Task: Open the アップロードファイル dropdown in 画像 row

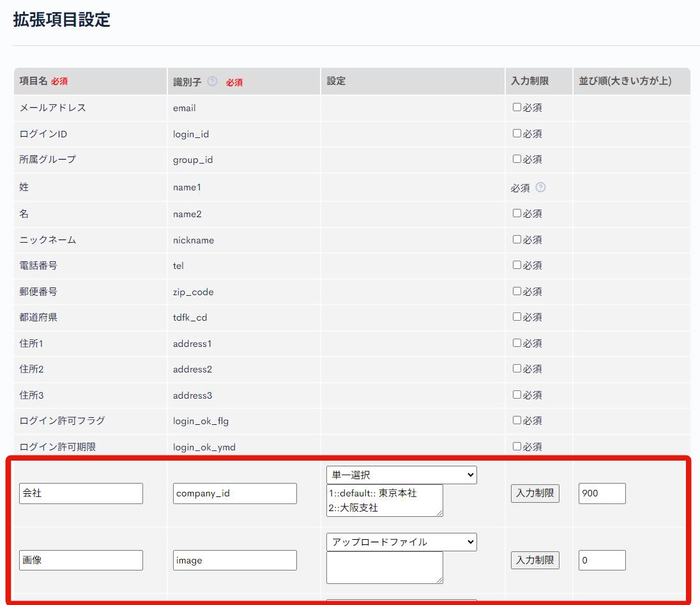Action: click(401, 541)
